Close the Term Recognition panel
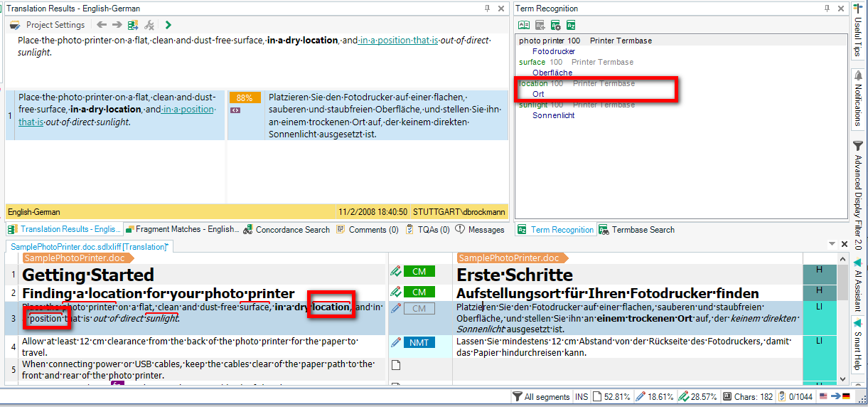 click(x=841, y=9)
